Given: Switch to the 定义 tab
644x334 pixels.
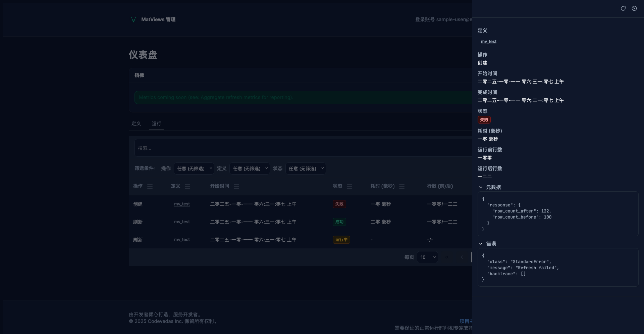Looking at the screenshot, I should 136,124.
